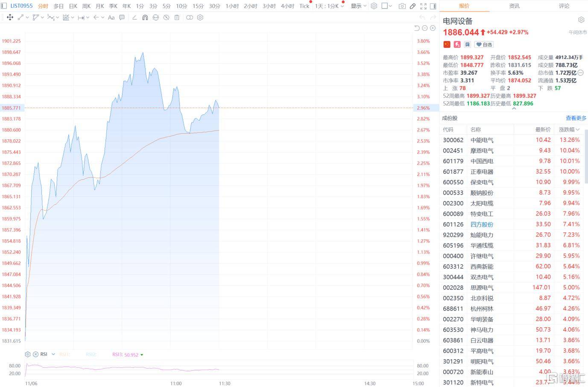Open the 评论 comments tab
Viewport: 588px width, 387px height.
coord(564,6)
